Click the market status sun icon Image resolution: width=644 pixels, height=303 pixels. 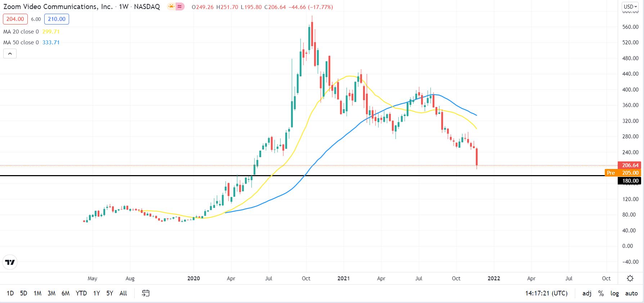tap(171, 7)
